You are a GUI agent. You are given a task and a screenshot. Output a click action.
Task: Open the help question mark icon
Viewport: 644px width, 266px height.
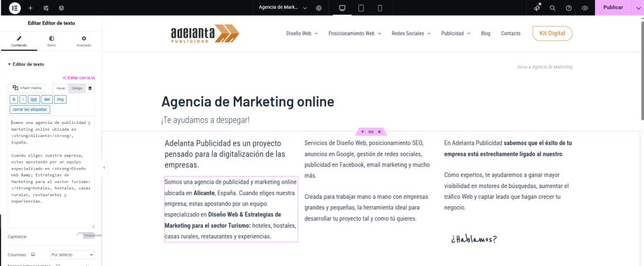[569, 8]
